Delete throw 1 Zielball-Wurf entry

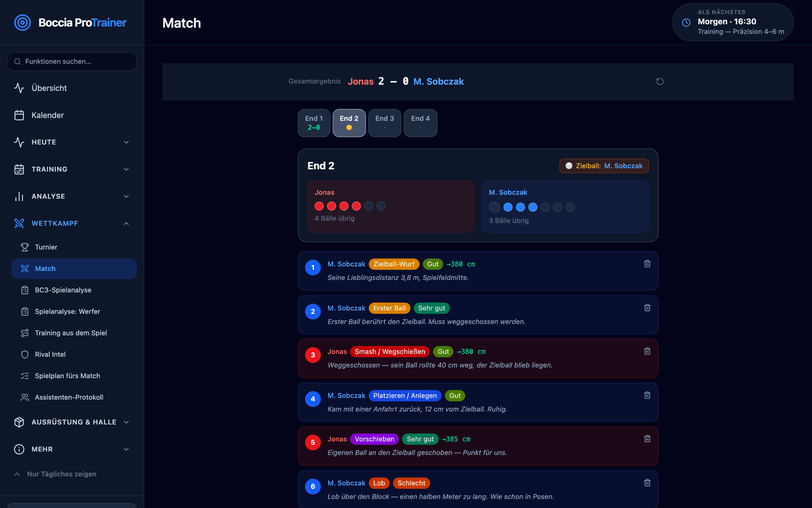[647, 264]
